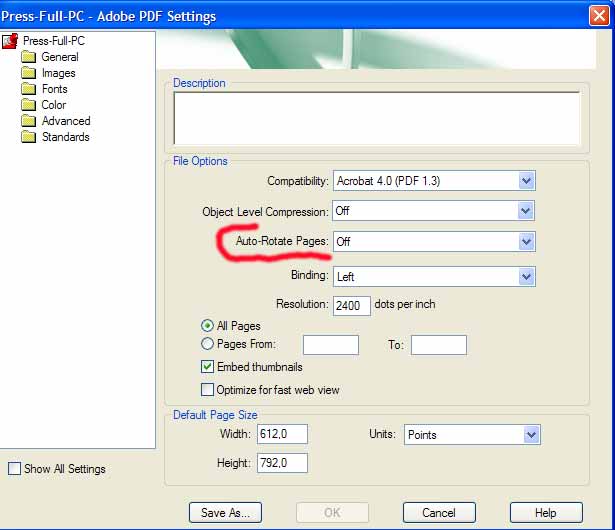Click the Advanced folder icon
615x530 pixels.
coord(29,121)
